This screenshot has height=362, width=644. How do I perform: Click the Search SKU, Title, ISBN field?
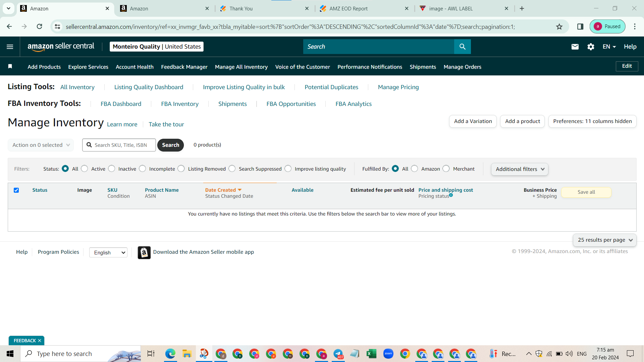[119, 145]
